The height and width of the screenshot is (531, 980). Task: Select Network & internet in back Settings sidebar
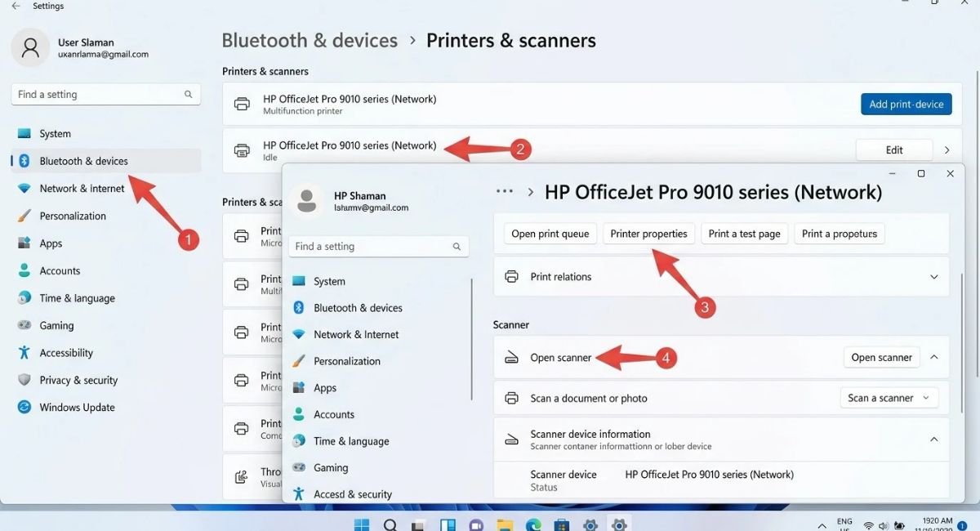click(82, 189)
